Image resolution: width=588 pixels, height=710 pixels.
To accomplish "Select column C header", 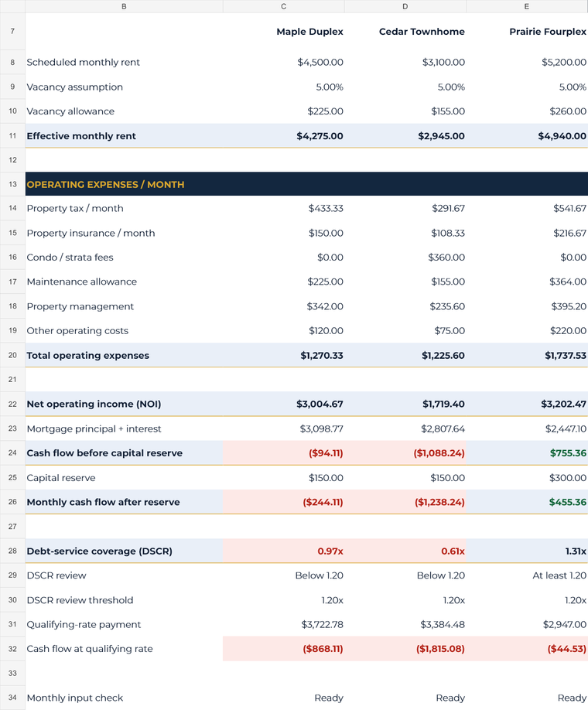I will coord(284,6).
